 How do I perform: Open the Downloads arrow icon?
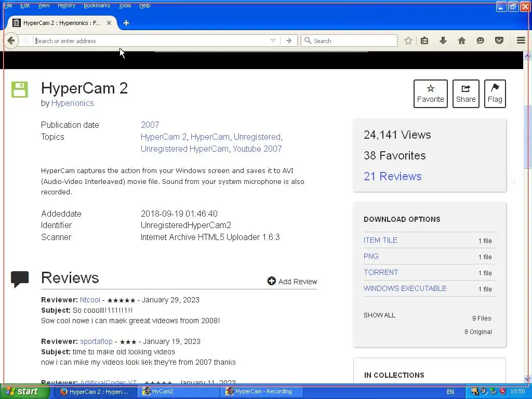443,41
